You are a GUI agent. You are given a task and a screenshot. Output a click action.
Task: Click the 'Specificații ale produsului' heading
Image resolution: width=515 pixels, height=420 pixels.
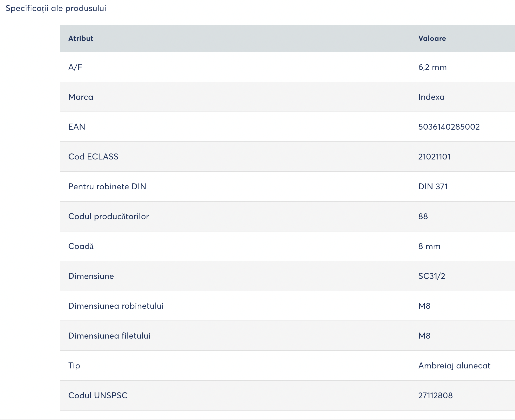coord(56,8)
